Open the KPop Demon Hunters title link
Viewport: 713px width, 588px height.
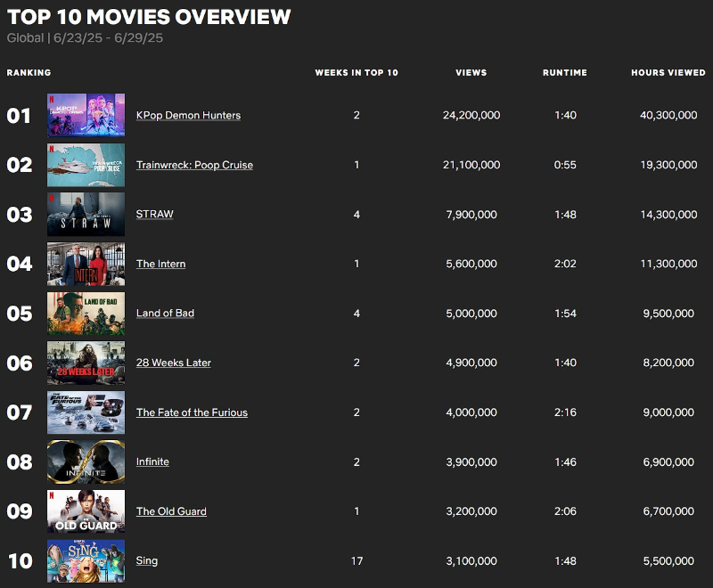[188, 116]
